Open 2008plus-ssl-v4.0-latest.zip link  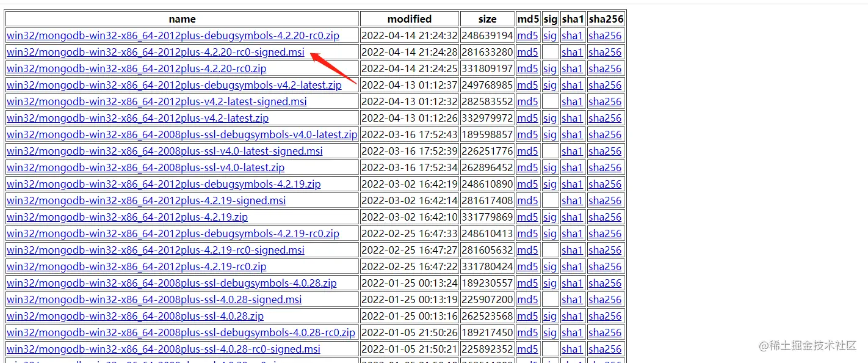[x=146, y=167]
